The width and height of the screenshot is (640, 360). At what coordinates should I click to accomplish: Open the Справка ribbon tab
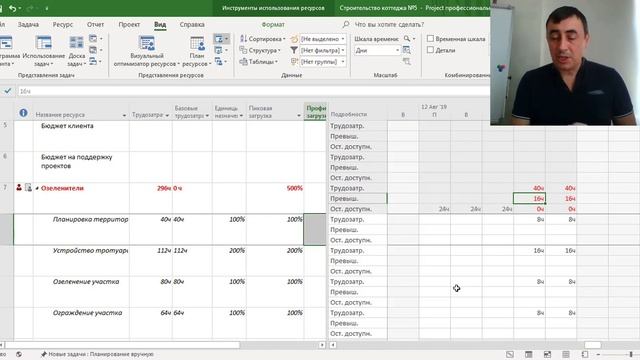click(x=192, y=24)
